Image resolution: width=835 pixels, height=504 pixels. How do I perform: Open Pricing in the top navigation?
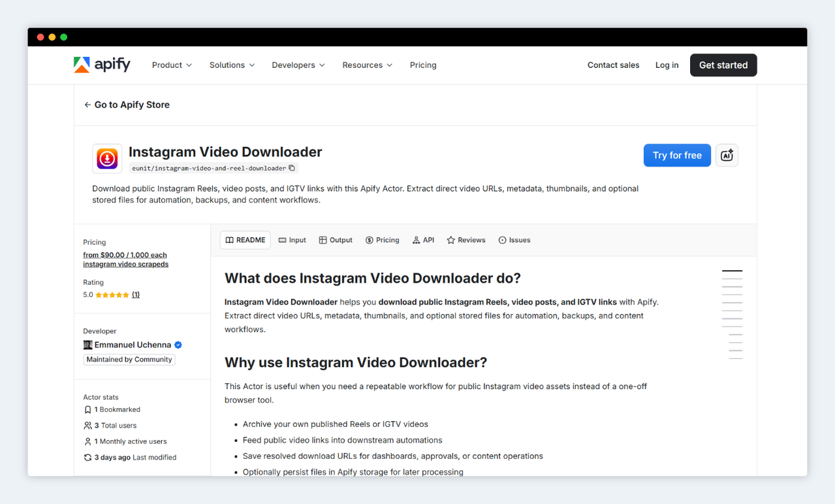click(423, 65)
